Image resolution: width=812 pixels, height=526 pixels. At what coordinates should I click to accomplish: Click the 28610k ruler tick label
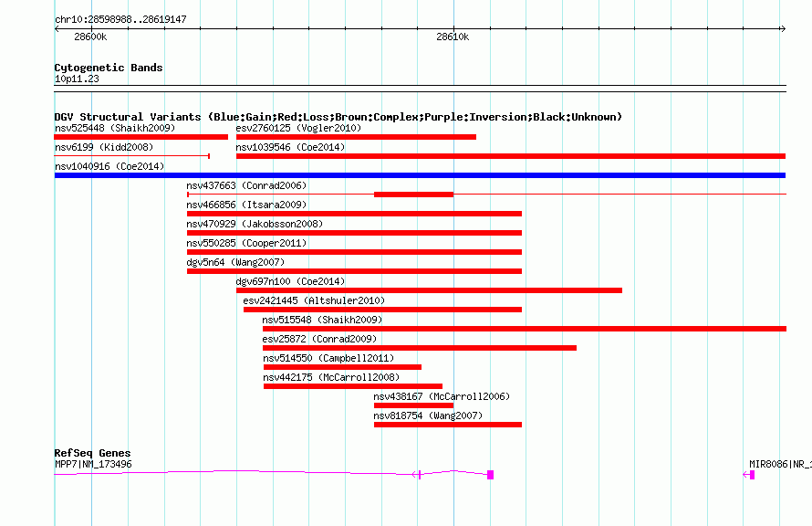pos(453,37)
